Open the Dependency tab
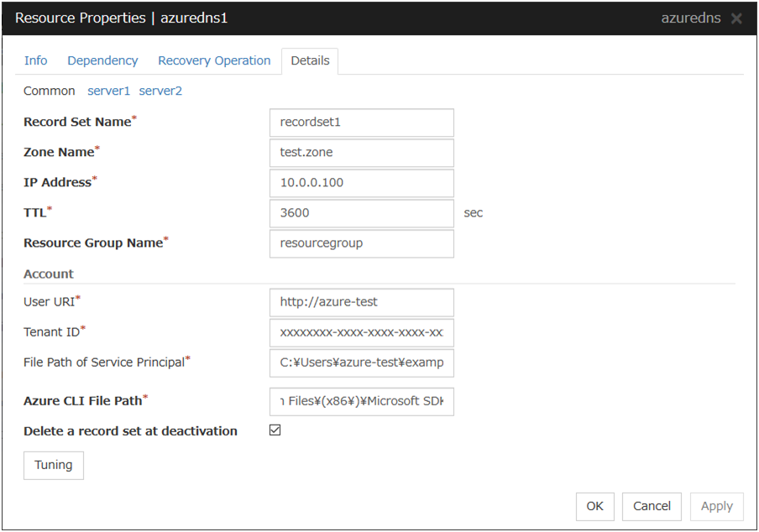Viewport: 759px width, 532px height. [x=102, y=60]
